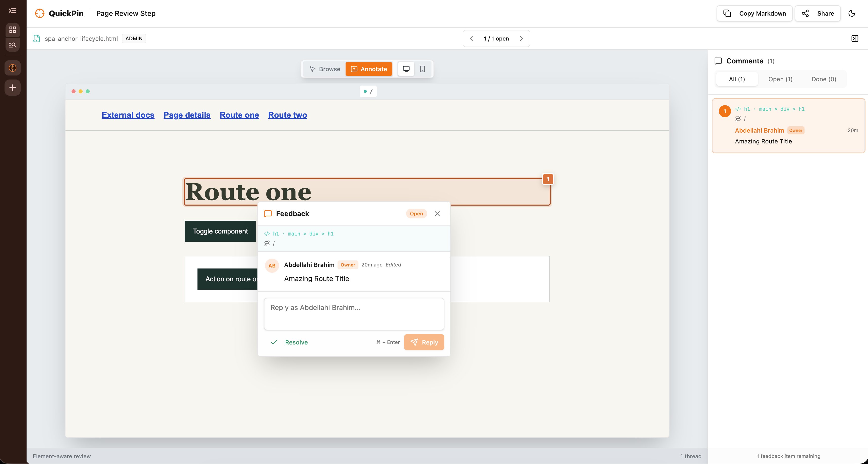Click the code icon in comment card
The image size is (868, 464).
[x=738, y=109]
